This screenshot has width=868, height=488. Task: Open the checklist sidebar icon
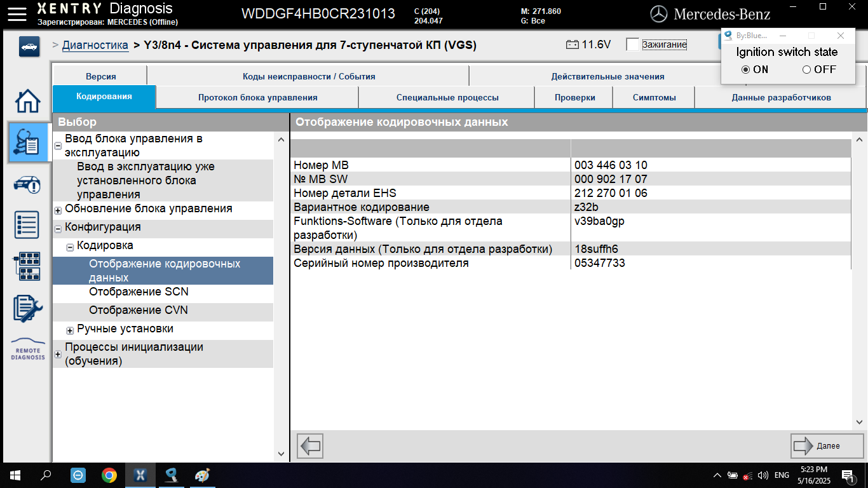click(27, 226)
